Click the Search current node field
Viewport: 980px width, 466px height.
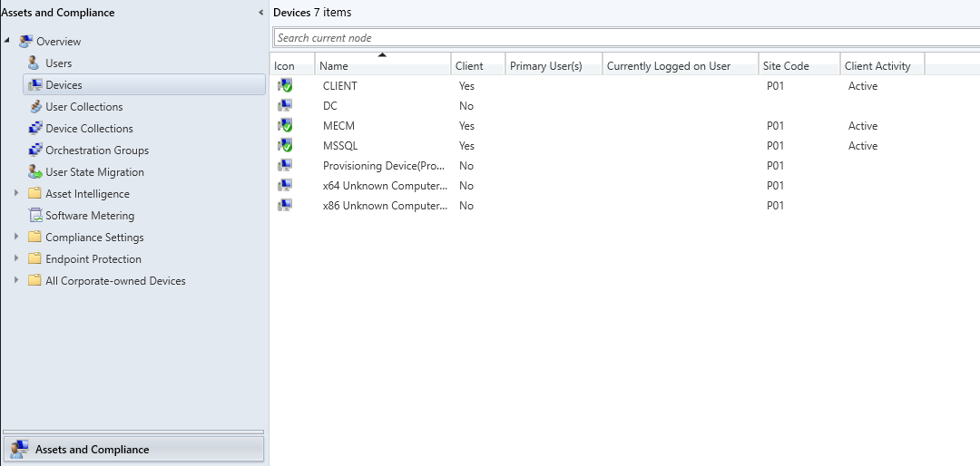[626, 38]
